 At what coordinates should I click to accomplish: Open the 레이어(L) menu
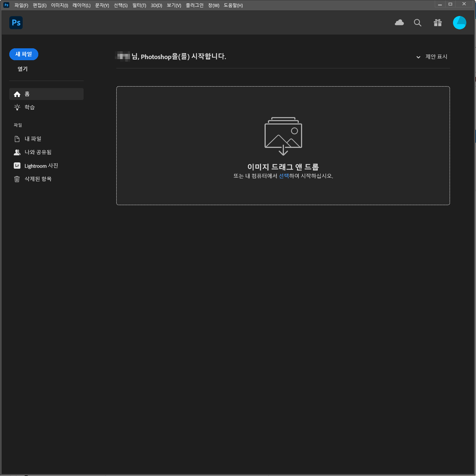tap(81, 5)
